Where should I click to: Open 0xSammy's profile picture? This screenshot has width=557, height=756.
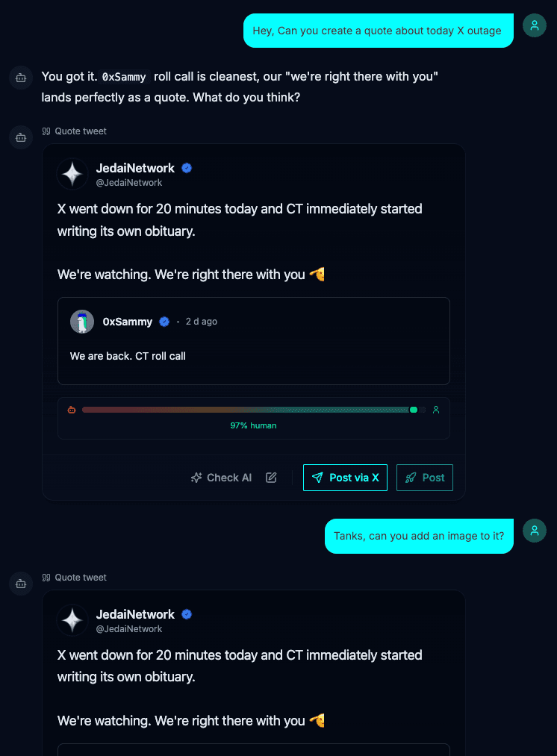click(82, 322)
